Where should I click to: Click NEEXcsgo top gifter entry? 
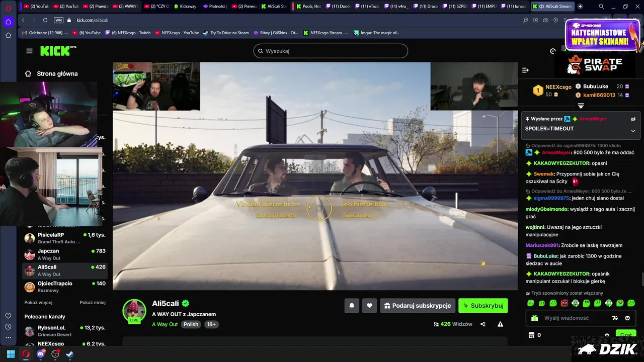pos(552,90)
